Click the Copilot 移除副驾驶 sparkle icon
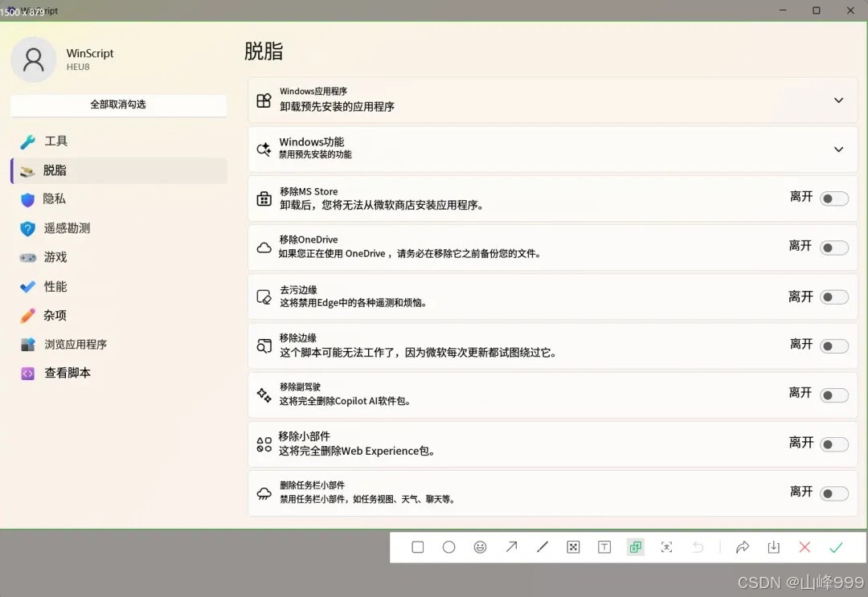 click(x=264, y=395)
